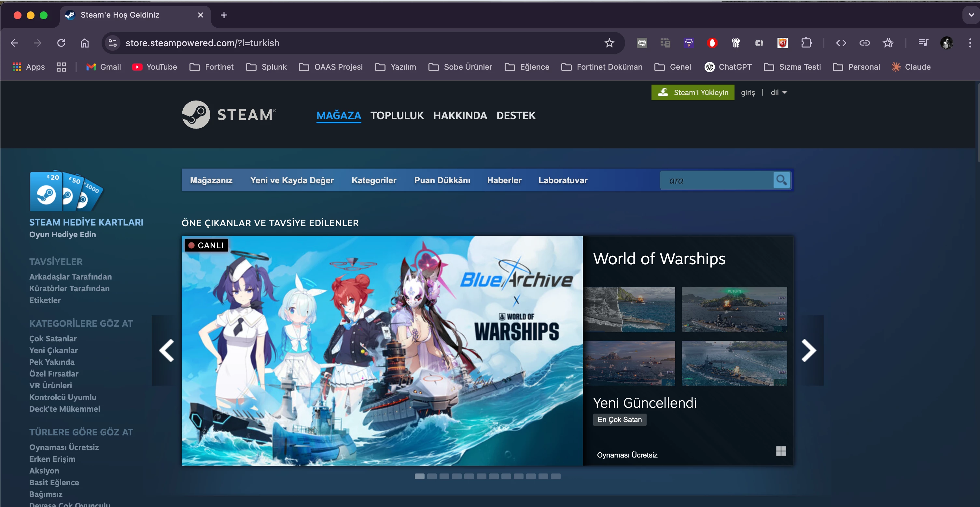Select the TOPLULUK navigation item

[x=397, y=115]
